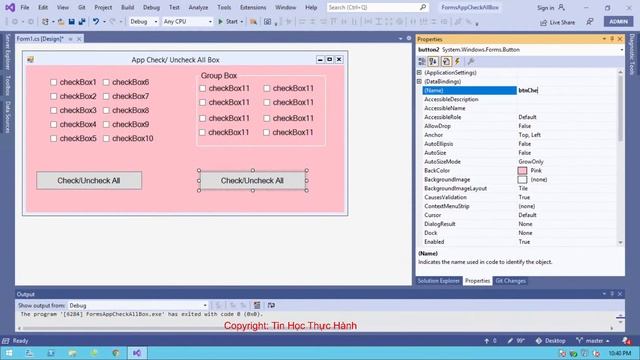Clear all output with the clear icon
The height and width of the screenshot is (360, 640).
[x=257, y=305]
